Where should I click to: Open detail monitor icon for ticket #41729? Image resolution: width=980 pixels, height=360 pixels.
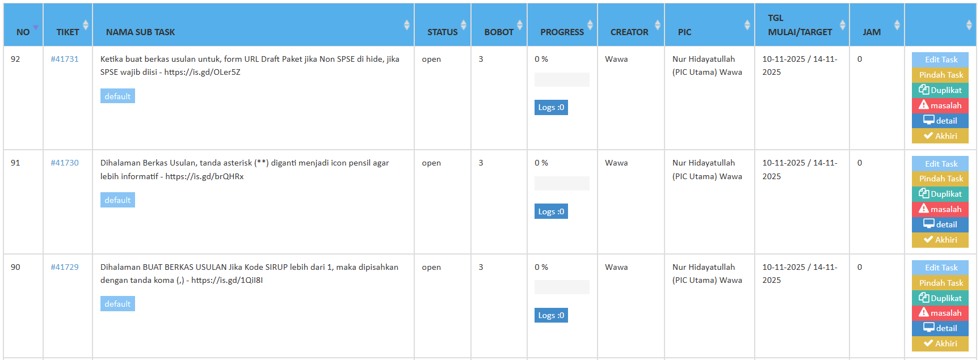tap(928, 328)
